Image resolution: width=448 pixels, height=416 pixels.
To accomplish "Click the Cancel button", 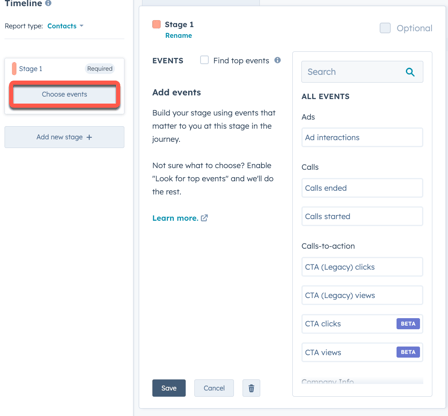I will (x=214, y=388).
